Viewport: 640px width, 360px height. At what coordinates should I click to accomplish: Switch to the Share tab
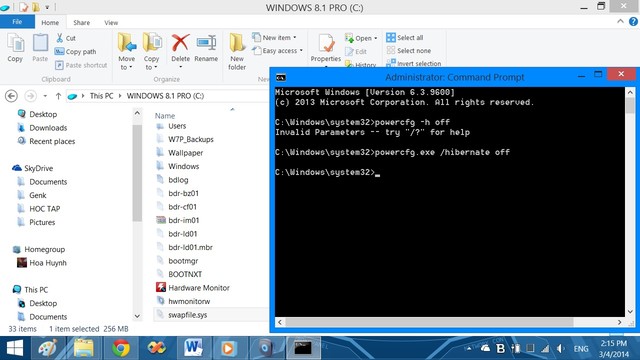(82, 22)
